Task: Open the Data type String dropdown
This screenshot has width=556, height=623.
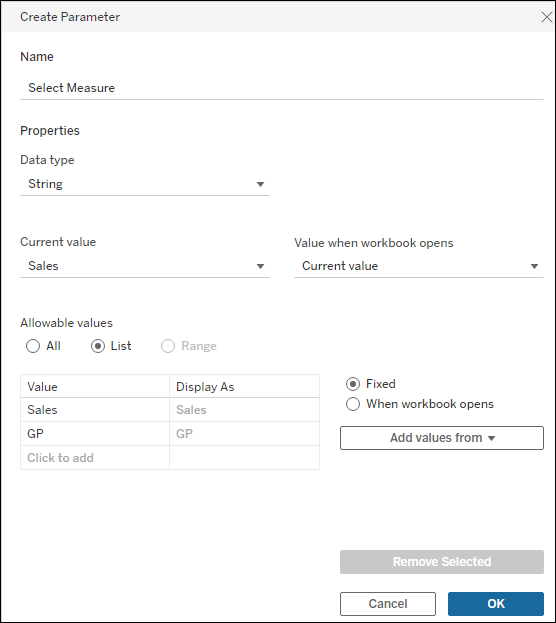Action: (145, 184)
